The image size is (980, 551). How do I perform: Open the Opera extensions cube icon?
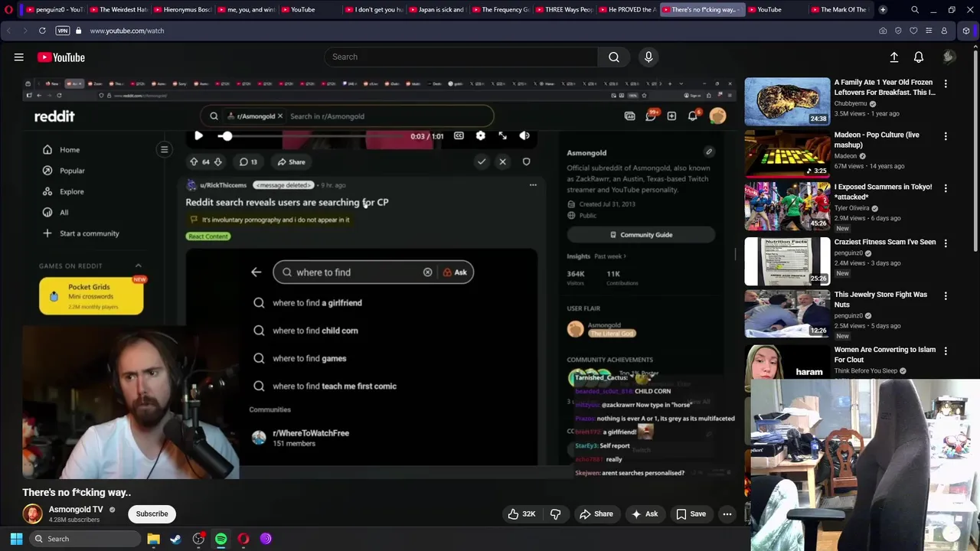(x=966, y=31)
